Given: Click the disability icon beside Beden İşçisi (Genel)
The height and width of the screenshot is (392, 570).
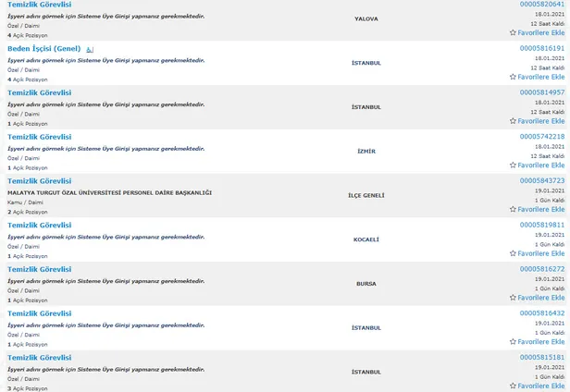Looking at the screenshot, I should 89,48.
